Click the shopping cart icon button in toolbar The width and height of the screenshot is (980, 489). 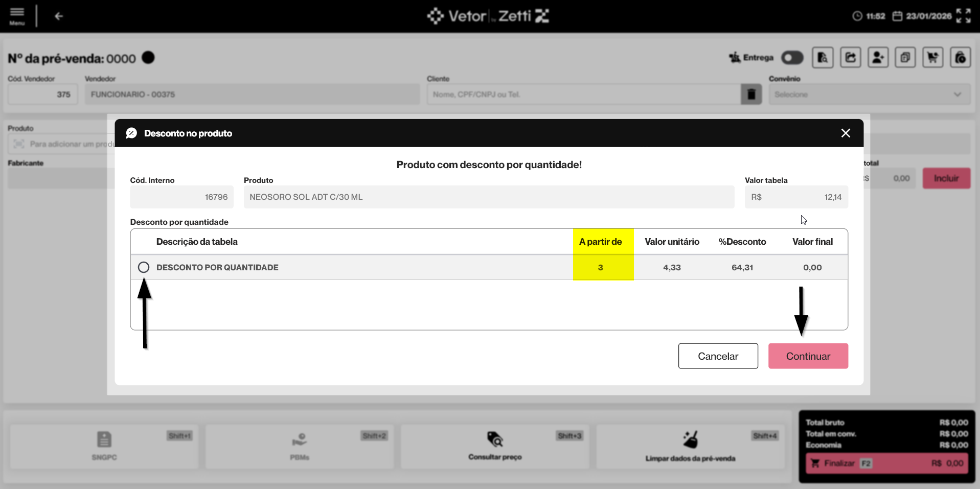933,58
